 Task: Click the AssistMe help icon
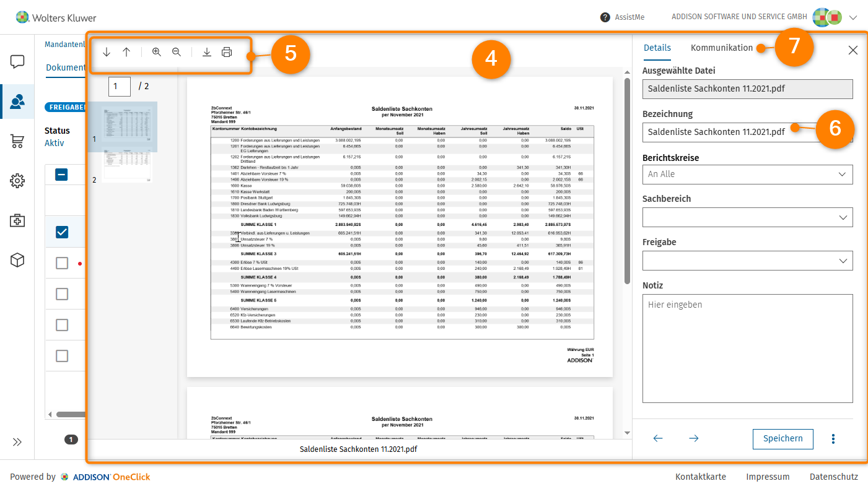[605, 17]
